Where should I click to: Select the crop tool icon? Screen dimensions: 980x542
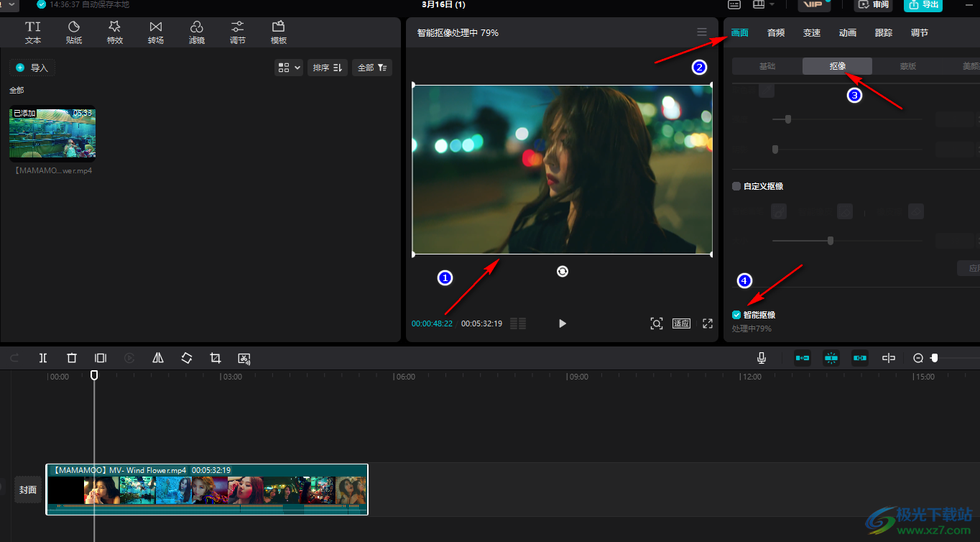coord(215,358)
